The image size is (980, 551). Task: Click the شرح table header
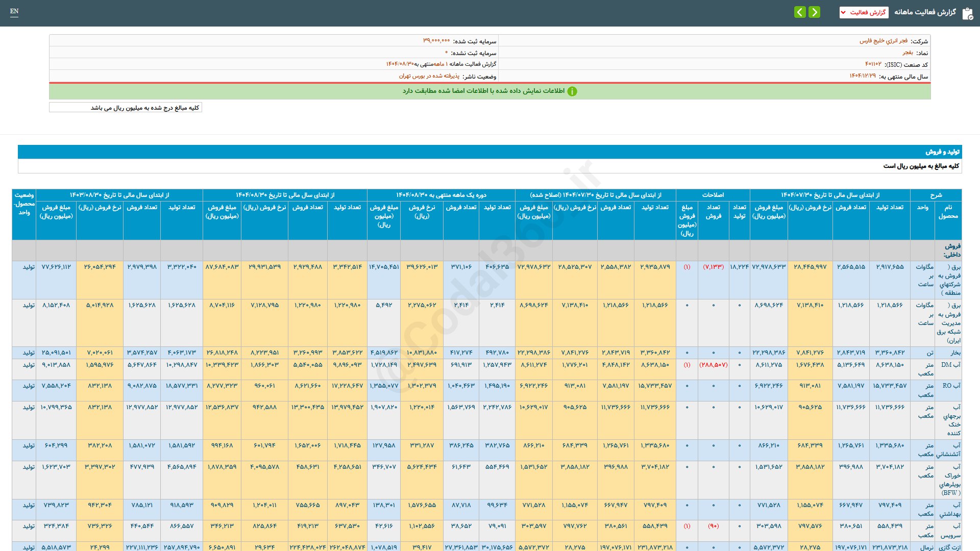936,195
